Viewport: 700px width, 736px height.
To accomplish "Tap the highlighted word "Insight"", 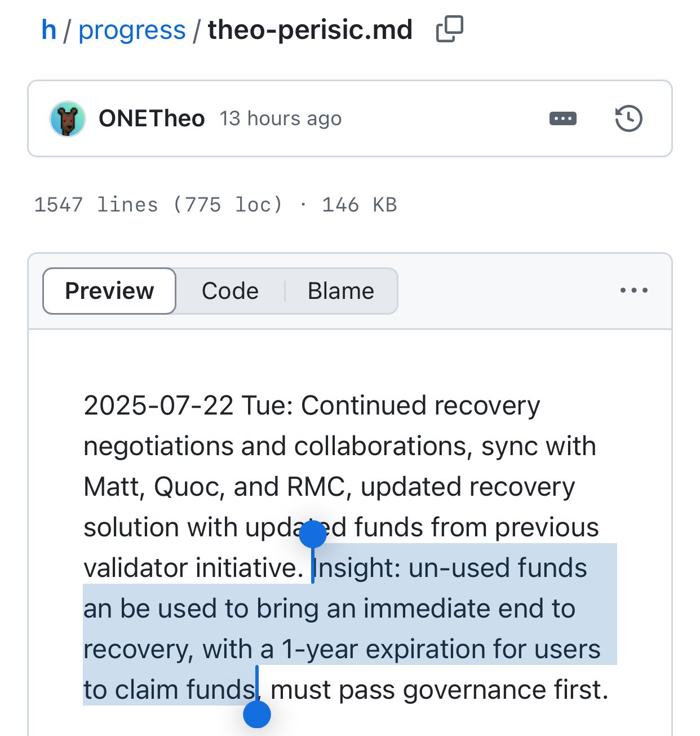I will pyautogui.click(x=356, y=568).
